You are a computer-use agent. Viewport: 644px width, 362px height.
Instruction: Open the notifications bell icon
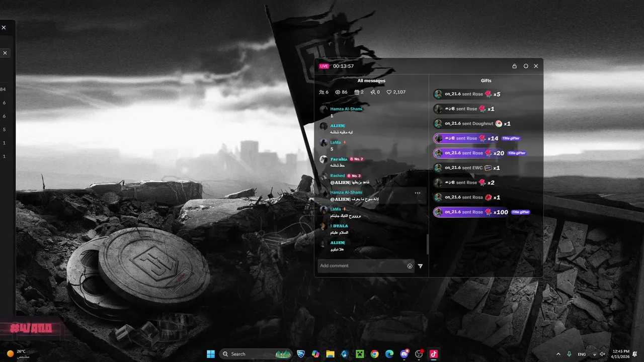[x=635, y=354]
